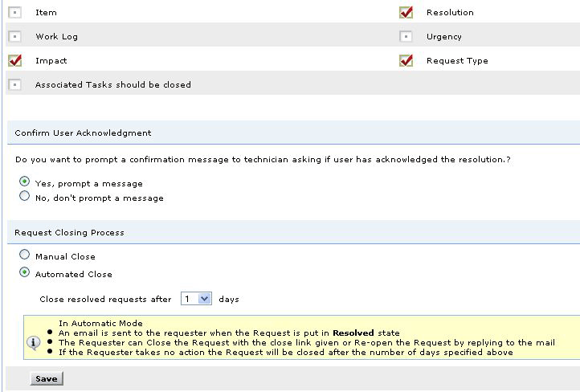The height and width of the screenshot is (392, 580).
Task: Select the Manual Close radio button
Action: [25, 255]
